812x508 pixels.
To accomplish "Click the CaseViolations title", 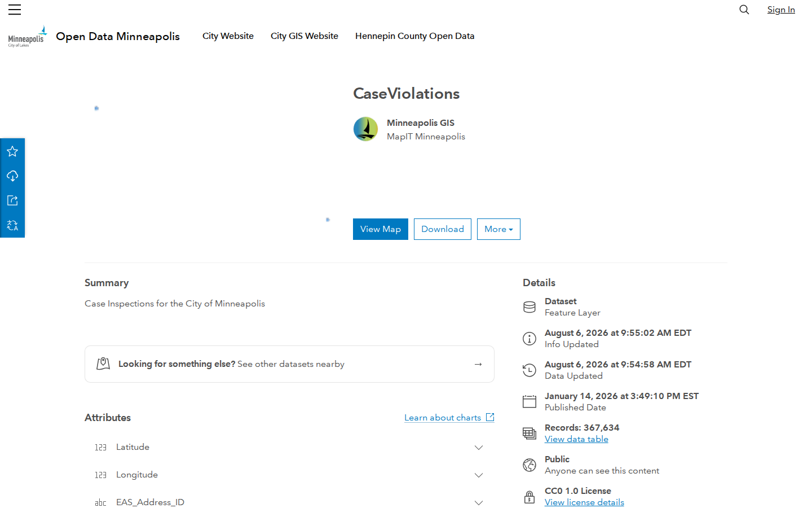I will [406, 94].
